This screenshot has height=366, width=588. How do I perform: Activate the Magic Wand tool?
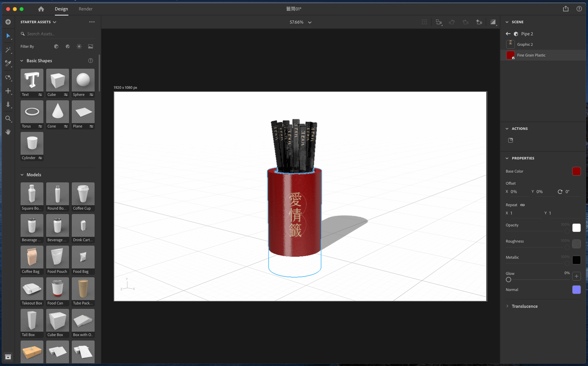tap(8, 50)
